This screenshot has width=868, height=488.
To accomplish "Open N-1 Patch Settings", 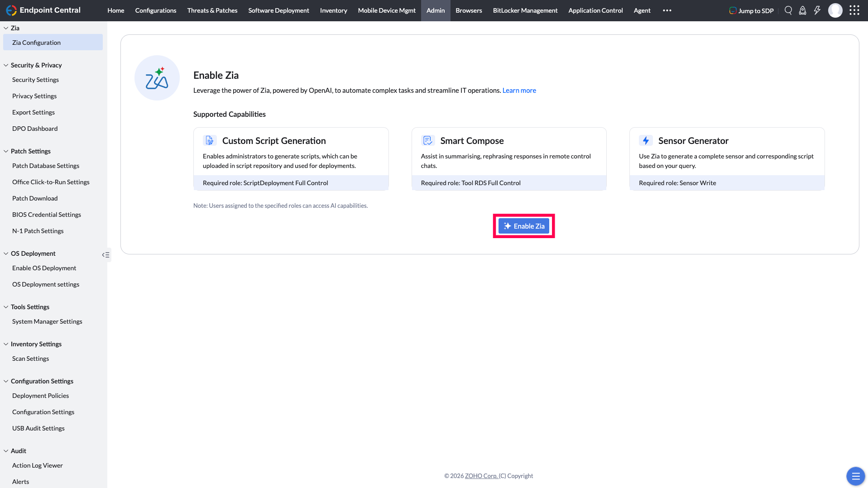I will (x=38, y=231).
